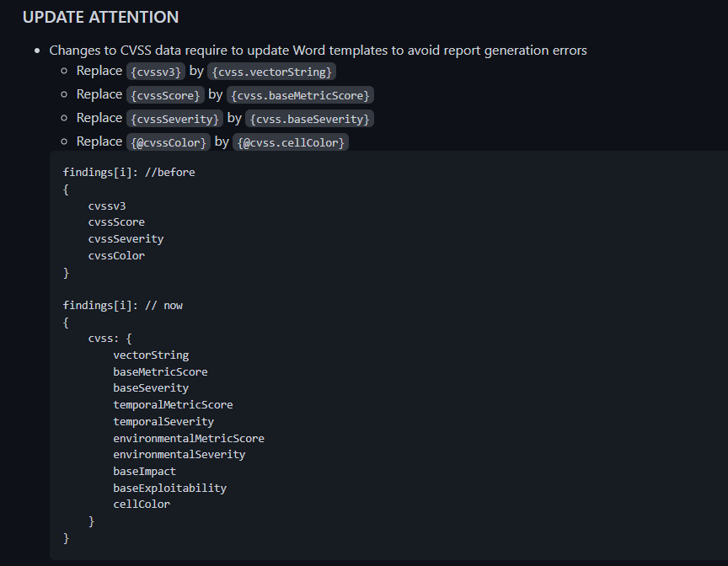Select the baseMetricScore line in the code block
This screenshot has height=566, width=728.
pos(160,371)
